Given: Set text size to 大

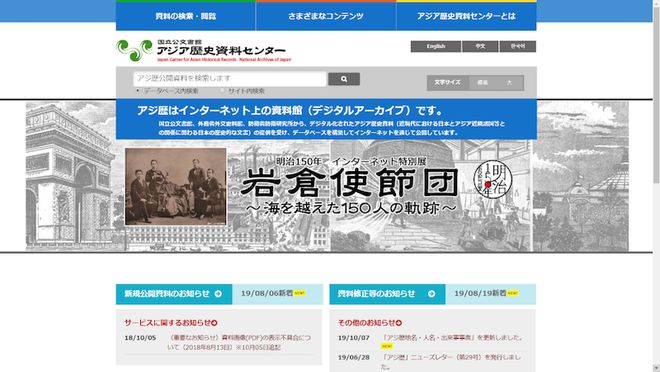Looking at the screenshot, I should (509, 83).
